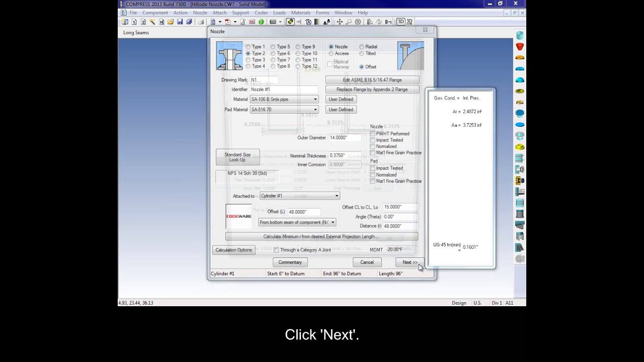This screenshot has height=362, width=644.
Task: Expand the gray rectangle dropdown arrow
Action: click(x=280, y=22)
